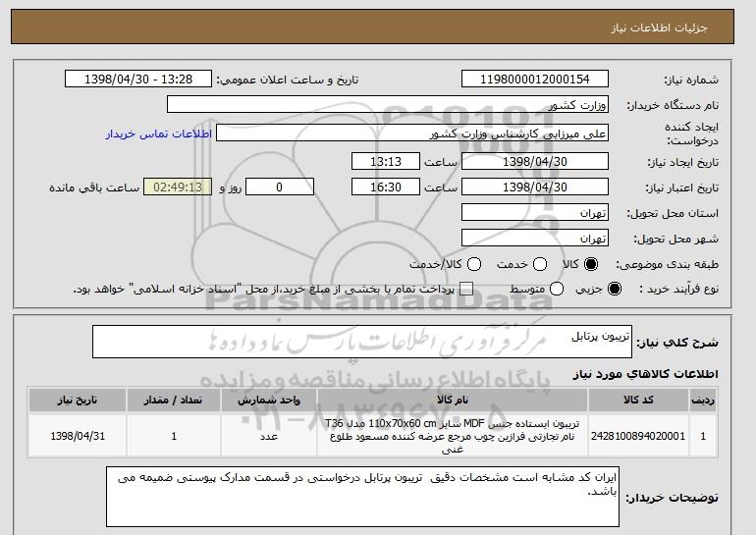Click the remaining time countdown 02:49:13

[x=178, y=187]
